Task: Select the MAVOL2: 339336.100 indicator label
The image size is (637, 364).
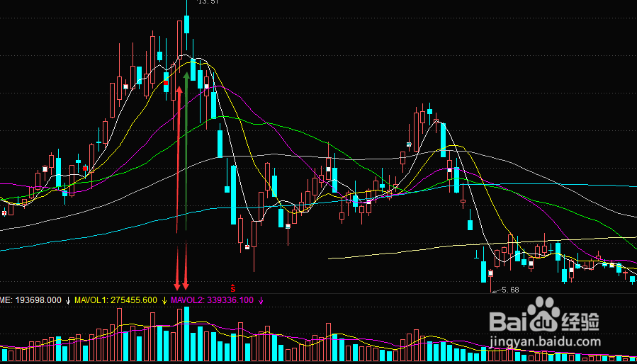Action: click(x=212, y=300)
